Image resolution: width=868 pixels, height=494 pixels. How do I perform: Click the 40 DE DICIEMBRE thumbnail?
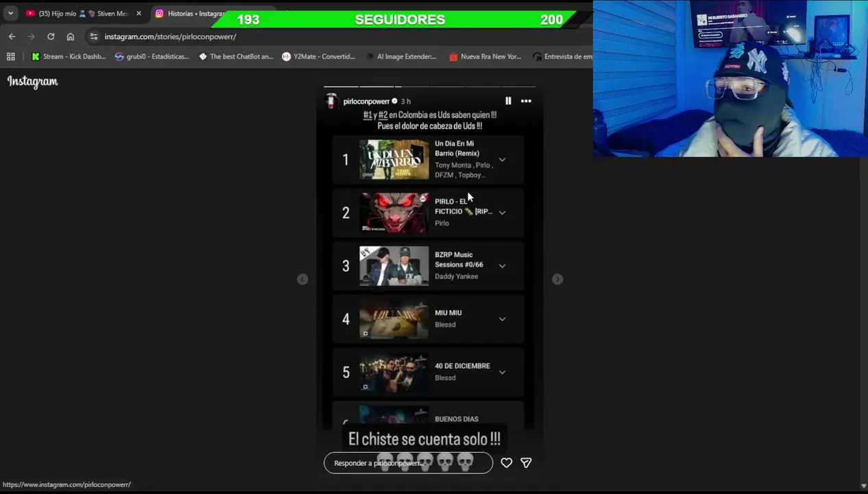[394, 372]
